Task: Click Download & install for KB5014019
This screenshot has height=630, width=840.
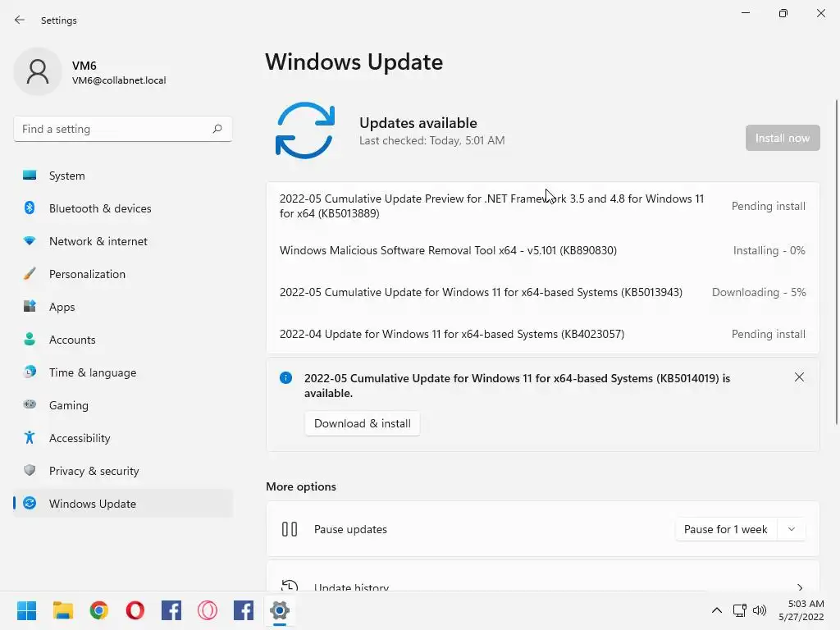Action: [362, 423]
